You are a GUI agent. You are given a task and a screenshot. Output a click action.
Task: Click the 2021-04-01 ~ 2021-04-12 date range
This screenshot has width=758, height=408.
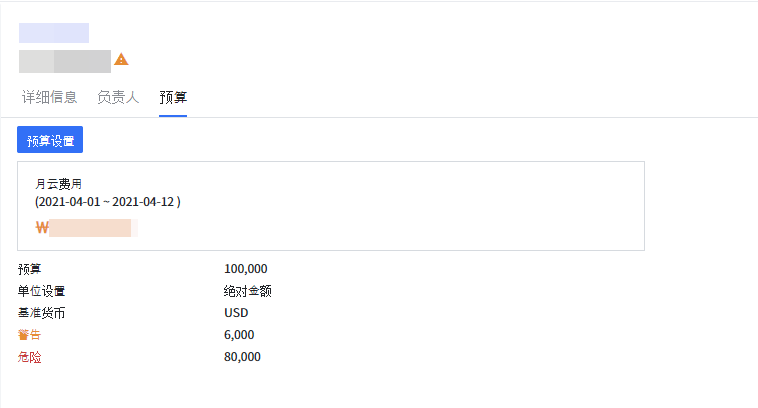tap(107, 201)
